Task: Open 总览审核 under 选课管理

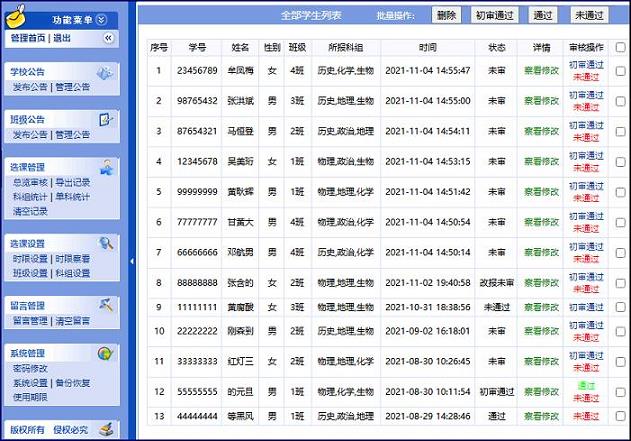Action: [x=30, y=183]
